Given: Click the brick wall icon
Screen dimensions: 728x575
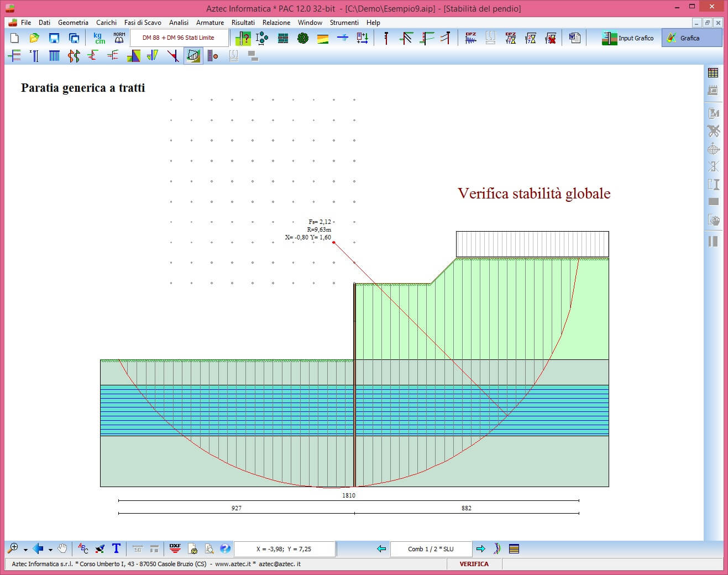Looking at the screenshot, I should point(283,38).
